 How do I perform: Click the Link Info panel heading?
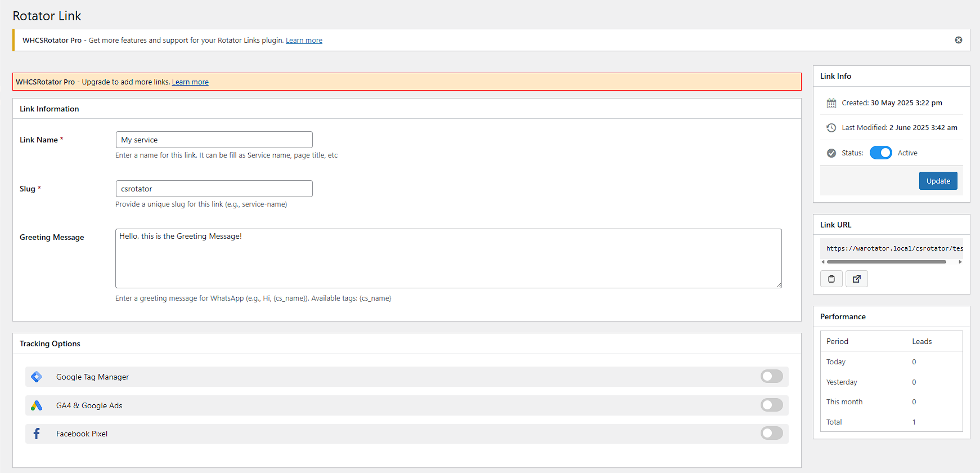click(835, 76)
